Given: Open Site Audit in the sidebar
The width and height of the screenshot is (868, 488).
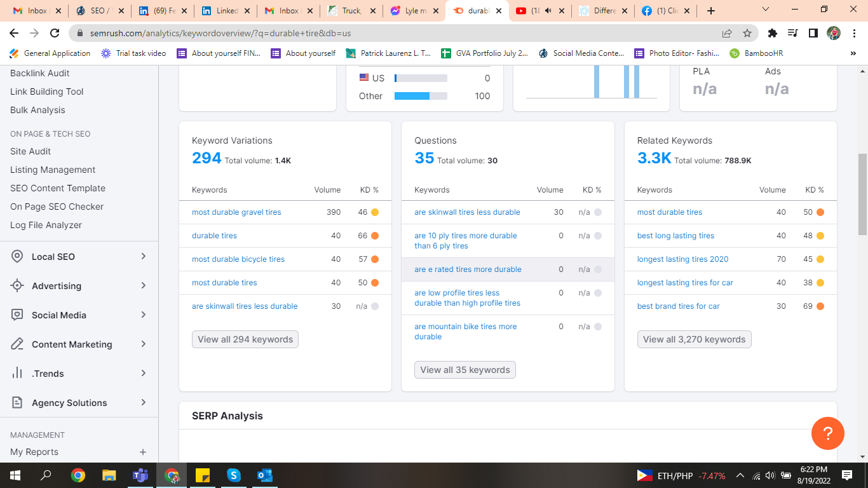Looking at the screenshot, I should tap(31, 151).
